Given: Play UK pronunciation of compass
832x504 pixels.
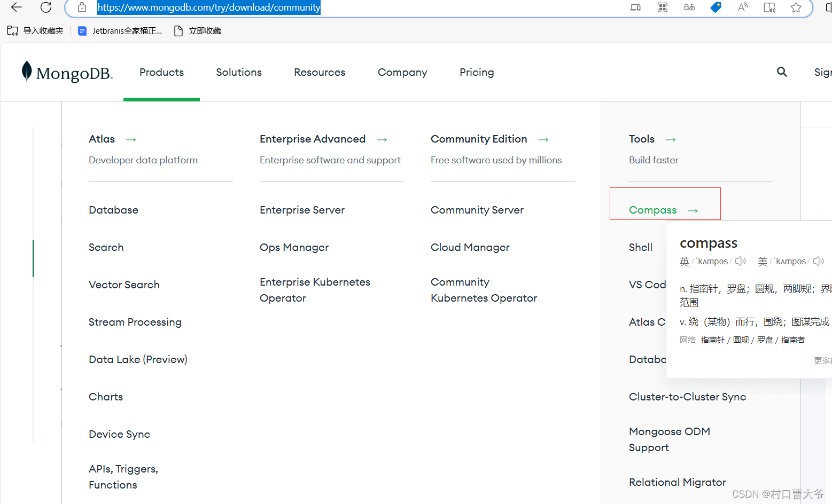Looking at the screenshot, I should 740,261.
